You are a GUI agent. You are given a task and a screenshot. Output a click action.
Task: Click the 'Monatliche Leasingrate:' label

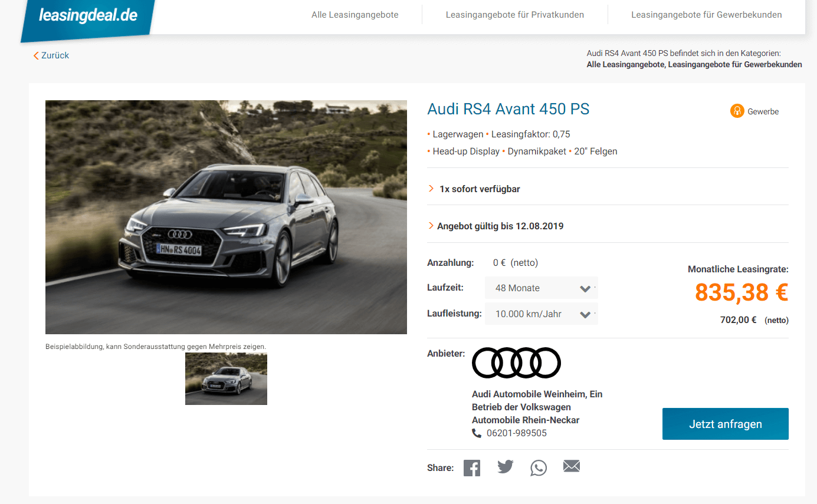pyautogui.click(x=738, y=269)
